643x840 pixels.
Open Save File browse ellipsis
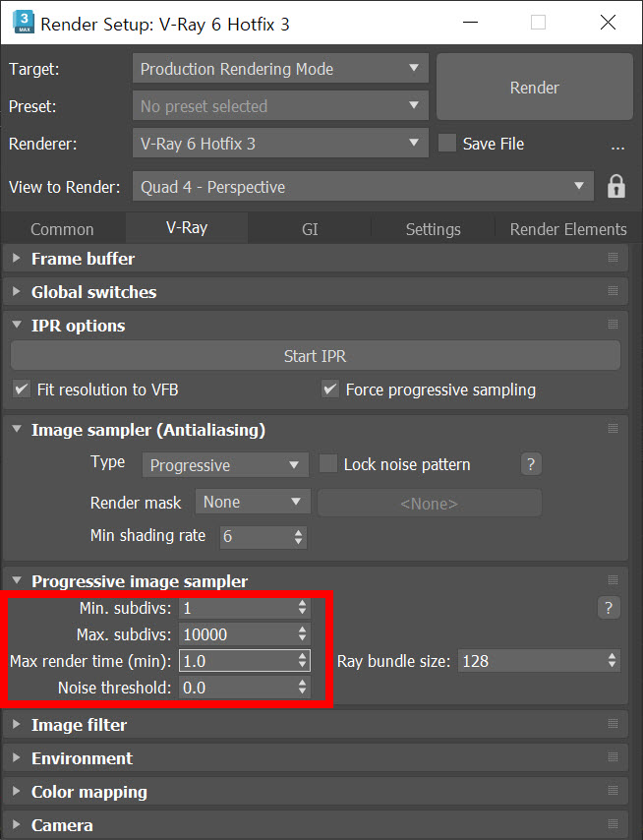[x=617, y=146]
